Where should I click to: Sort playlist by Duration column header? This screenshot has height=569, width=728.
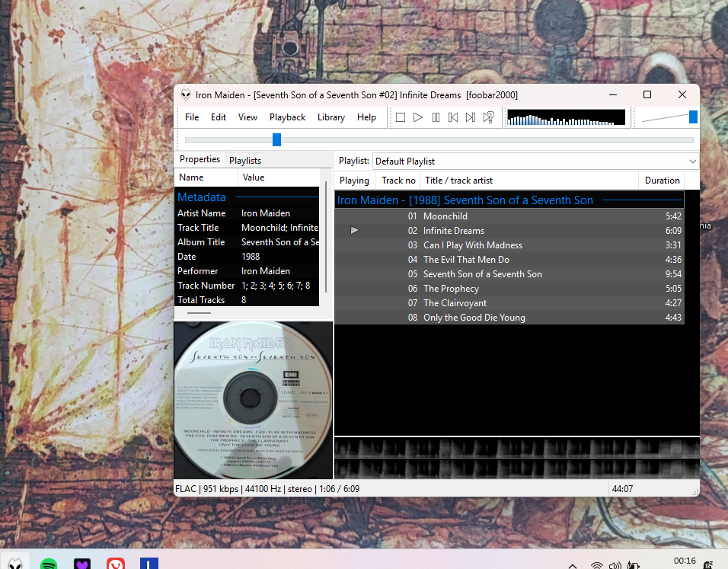[662, 181]
